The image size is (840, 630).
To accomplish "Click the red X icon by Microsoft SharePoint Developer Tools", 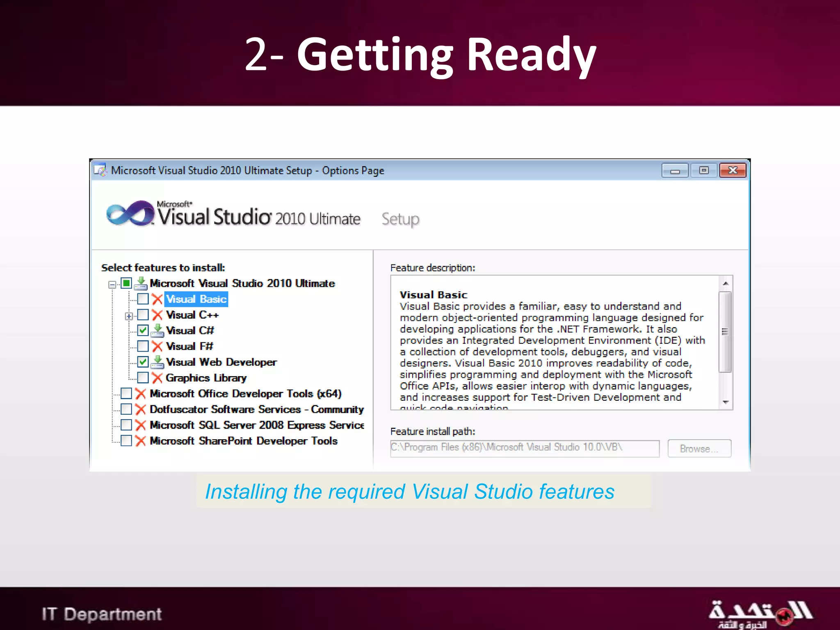I will [141, 441].
